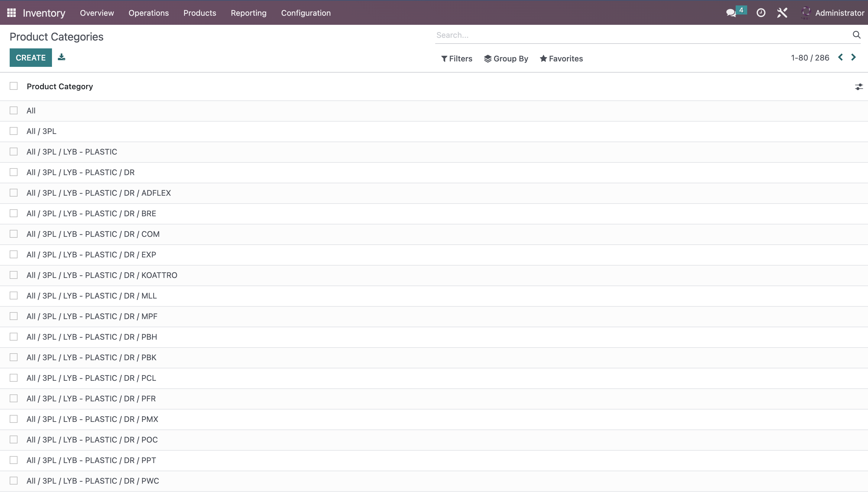Open the Filters dropdown
868x493 pixels.
pyautogui.click(x=457, y=59)
